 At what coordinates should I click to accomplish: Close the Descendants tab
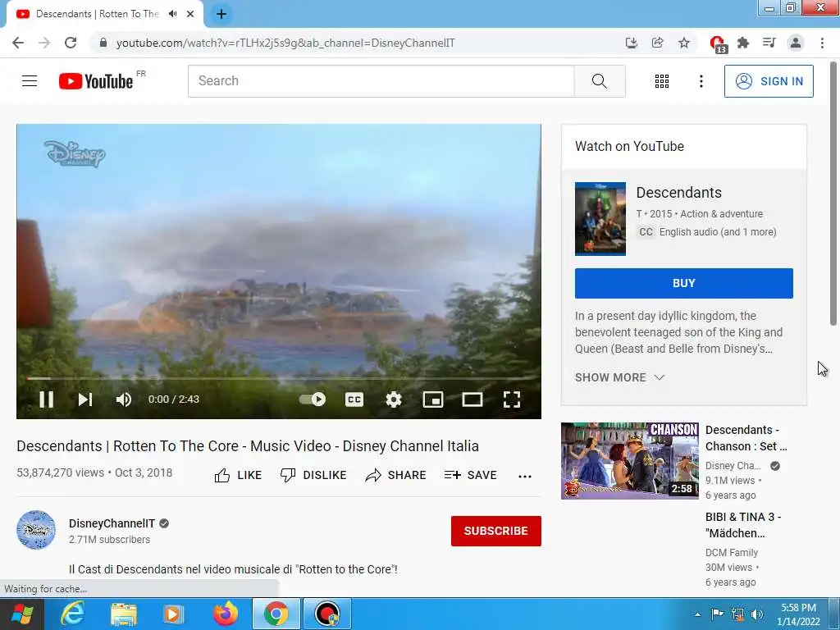190,14
